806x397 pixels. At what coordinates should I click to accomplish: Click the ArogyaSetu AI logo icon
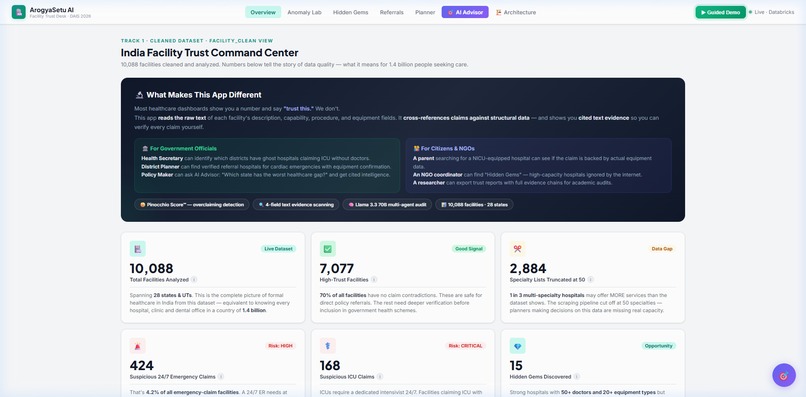19,12
